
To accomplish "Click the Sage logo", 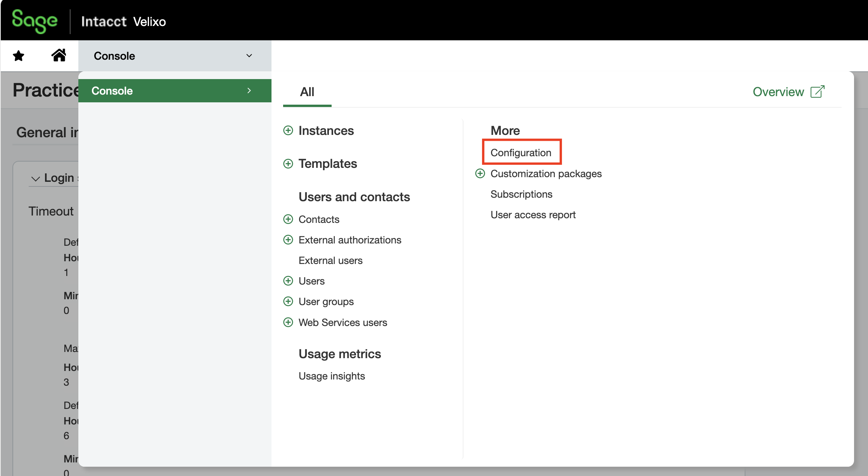I will (x=35, y=21).
